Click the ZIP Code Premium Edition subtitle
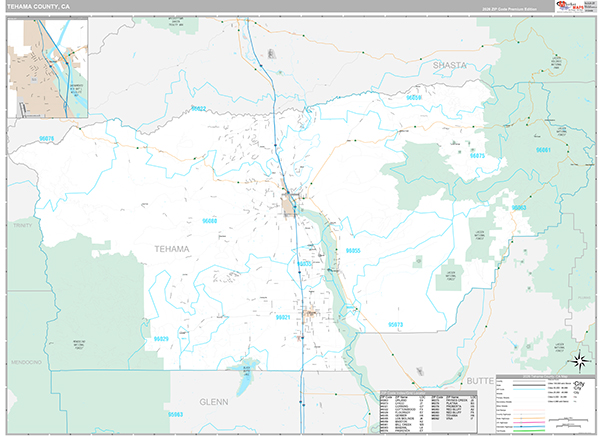600x436 pixels. pos(509,9)
